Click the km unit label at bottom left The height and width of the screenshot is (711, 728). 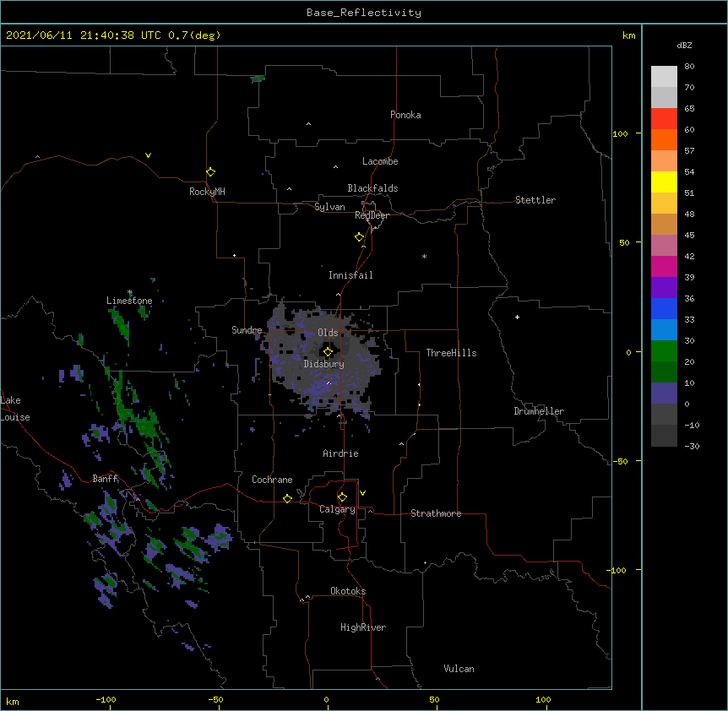tap(13, 702)
